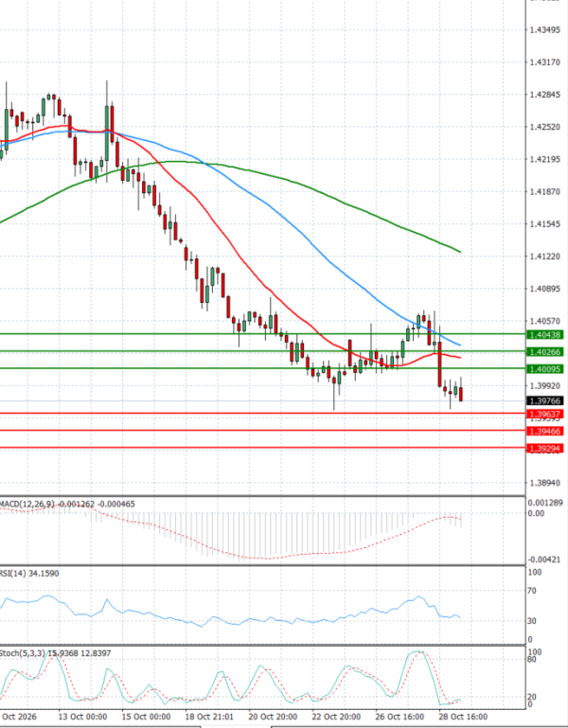568x728 pixels.
Task: Click the 18 Oct 21:01 time axis label
Action: [209, 717]
